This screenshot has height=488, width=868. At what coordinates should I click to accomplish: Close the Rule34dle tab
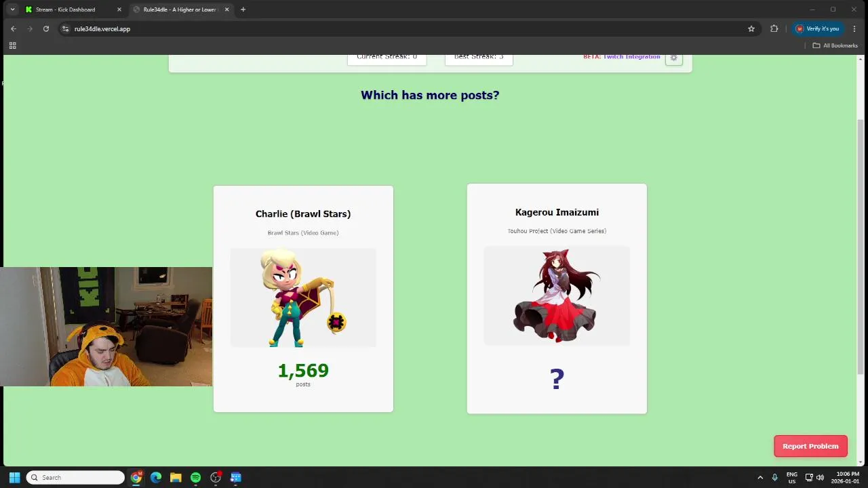click(x=226, y=9)
